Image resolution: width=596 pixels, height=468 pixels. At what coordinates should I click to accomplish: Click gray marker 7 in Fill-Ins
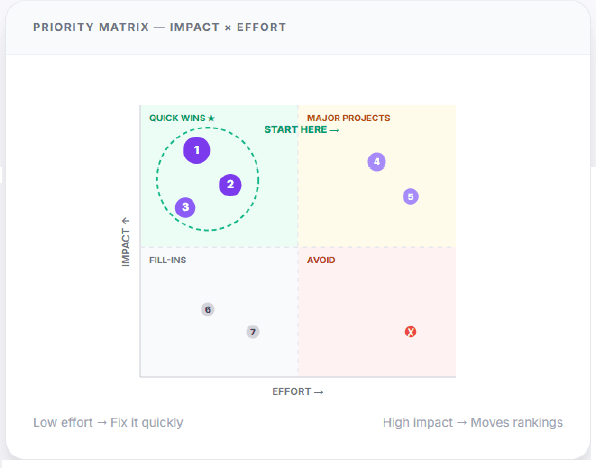(x=253, y=332)
